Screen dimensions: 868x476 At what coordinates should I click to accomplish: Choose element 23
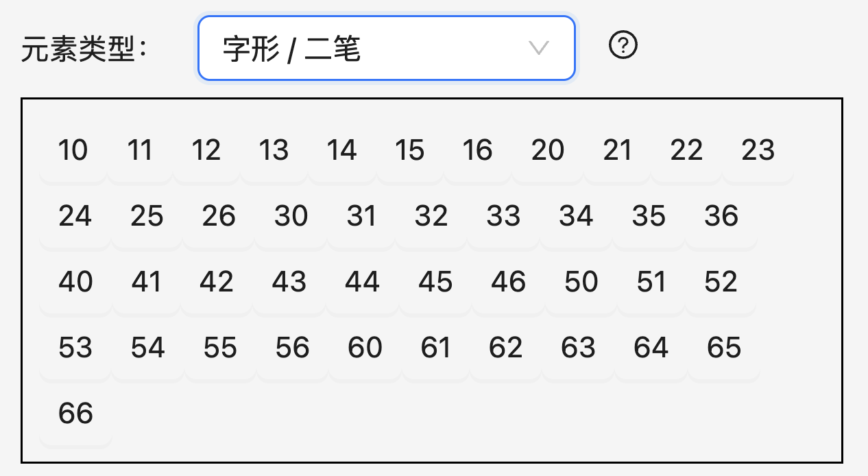coord(758,151)
